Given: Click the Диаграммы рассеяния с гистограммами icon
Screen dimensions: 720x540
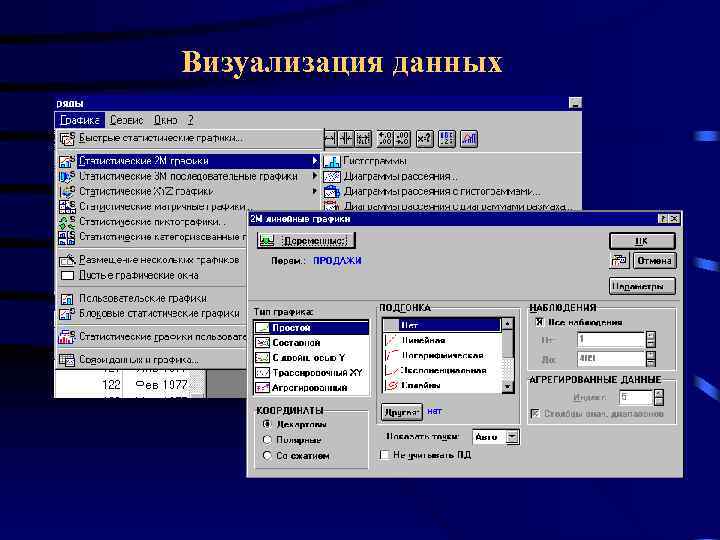Looking at the screenshot, I should pyautogui.click(x=332, y=191).
